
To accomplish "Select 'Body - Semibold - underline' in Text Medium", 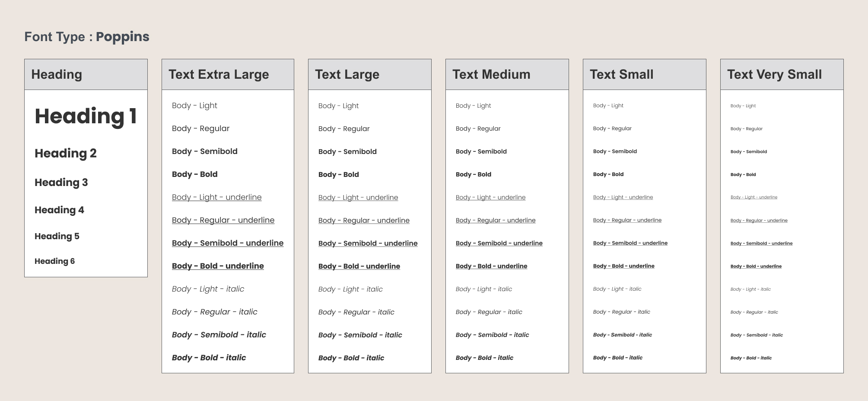I will 499,243.
